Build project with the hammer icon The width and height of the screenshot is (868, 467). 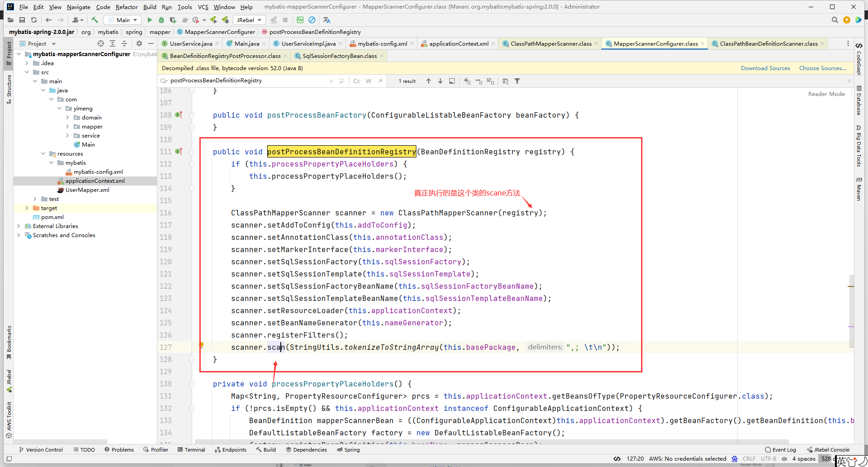point(95,20)
